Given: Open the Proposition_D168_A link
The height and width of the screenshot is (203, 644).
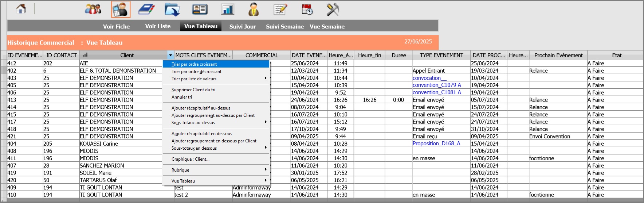Looking at the screenshot, I should (x=436, y=143).
